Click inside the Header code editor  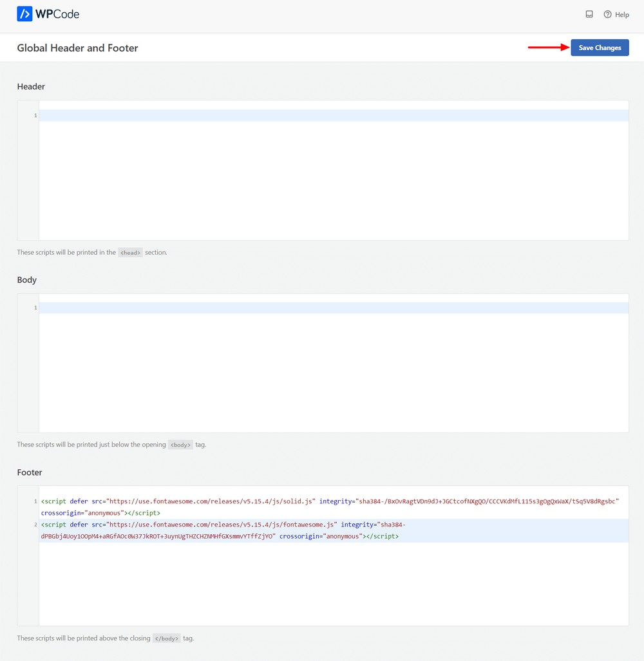pos(334,171)
